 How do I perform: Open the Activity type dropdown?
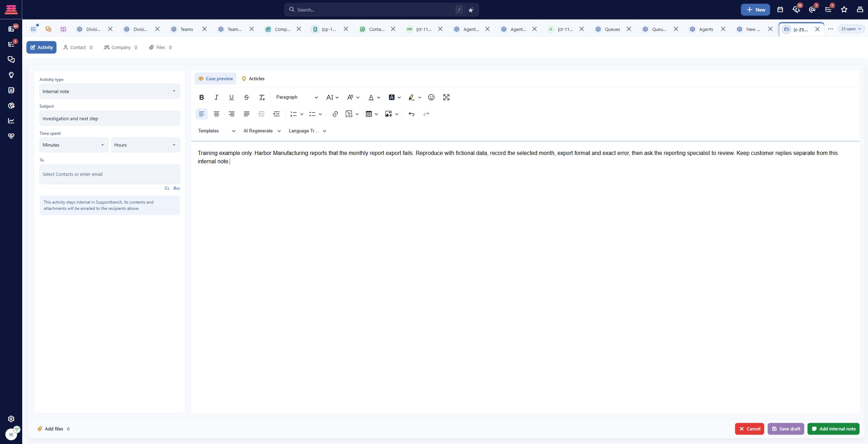(110, 91)
